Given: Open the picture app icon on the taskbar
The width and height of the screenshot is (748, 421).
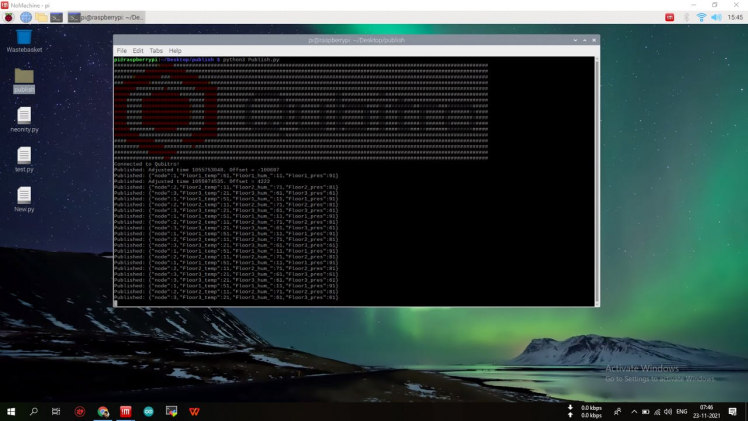Looking at the screenshot, I should point(171,411).
